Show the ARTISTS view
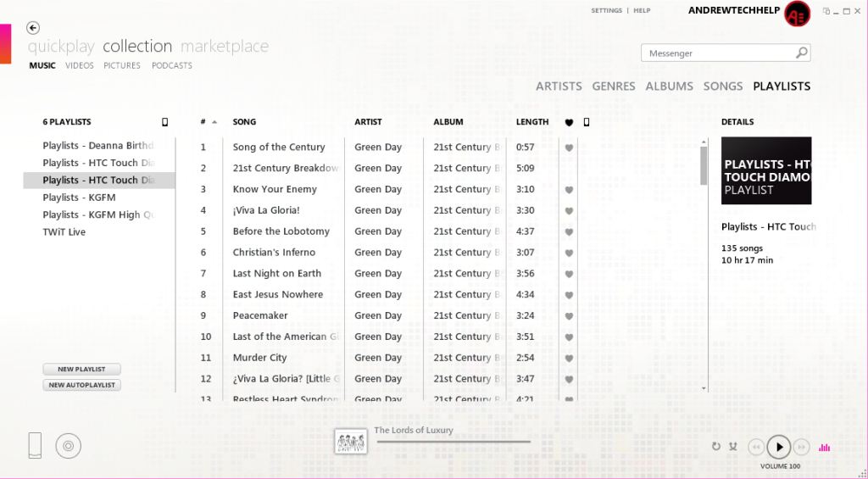868x479 pixels. (x=559, y=86)
